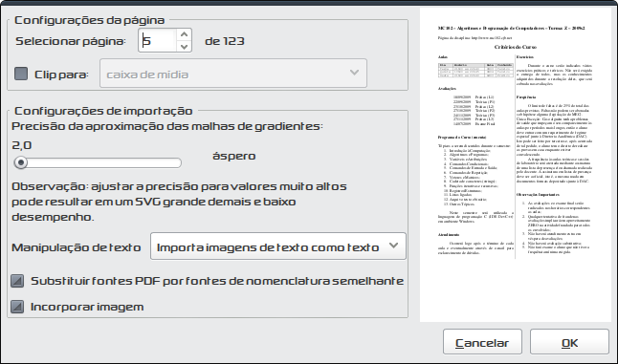Click the Cancelar button
618x364 pixels.
482,342
